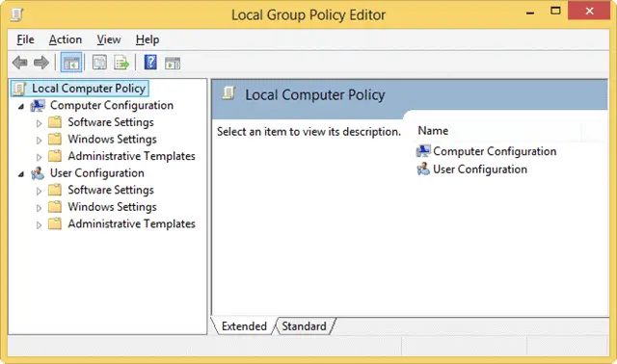The image size is (617, 364).
Task: Expand Administrative Templates under User Configuration
Action: pyautogui.click(x=39, y=225)
